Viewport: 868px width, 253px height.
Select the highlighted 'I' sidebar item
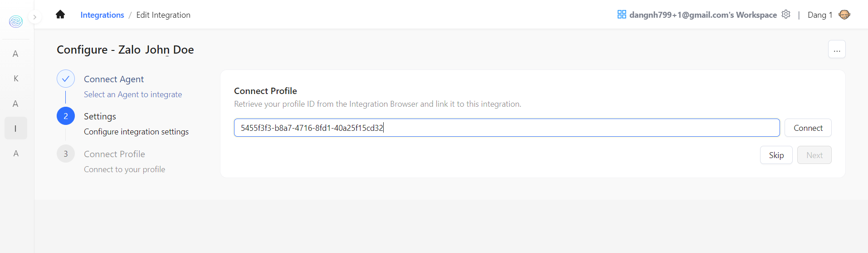point(15,129)
